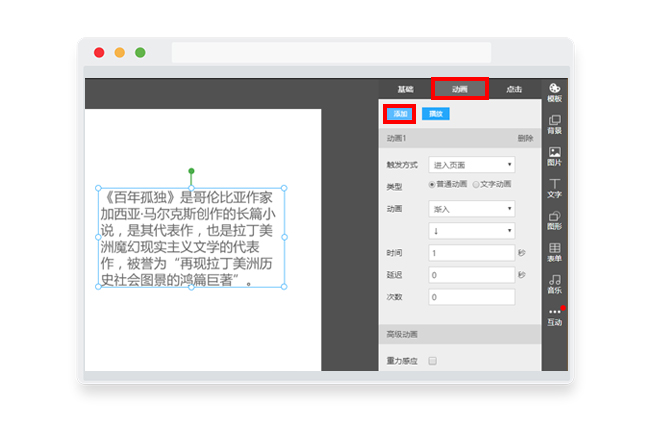Image resolution: width=660 pixels, height=430 pixels.
Task: Click the browser address bar
Action: (331, 53)
